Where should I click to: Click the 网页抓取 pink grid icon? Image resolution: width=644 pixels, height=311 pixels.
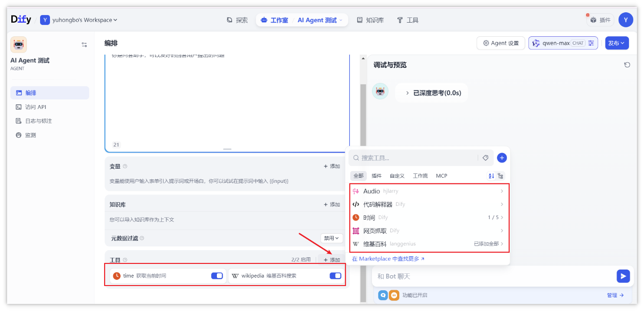[356, 231]
